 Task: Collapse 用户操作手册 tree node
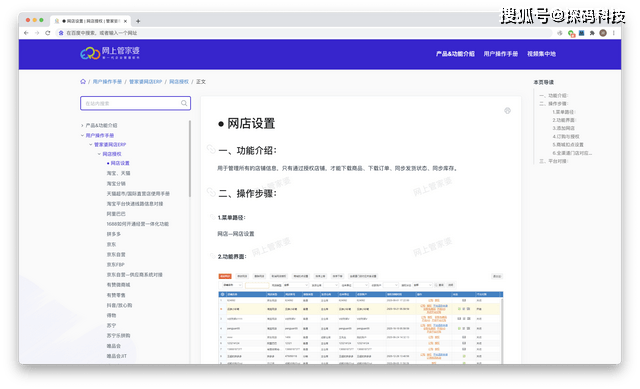click(82, 136)
